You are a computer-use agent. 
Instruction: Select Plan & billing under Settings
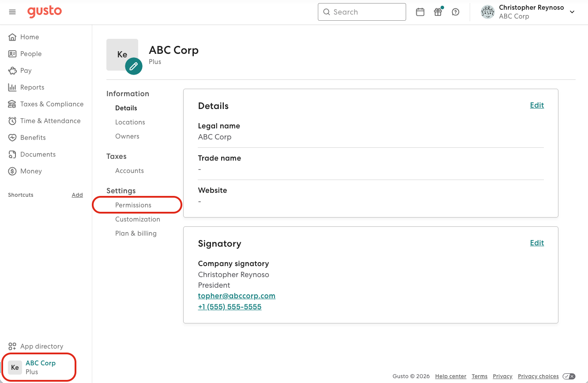(136, 233)
